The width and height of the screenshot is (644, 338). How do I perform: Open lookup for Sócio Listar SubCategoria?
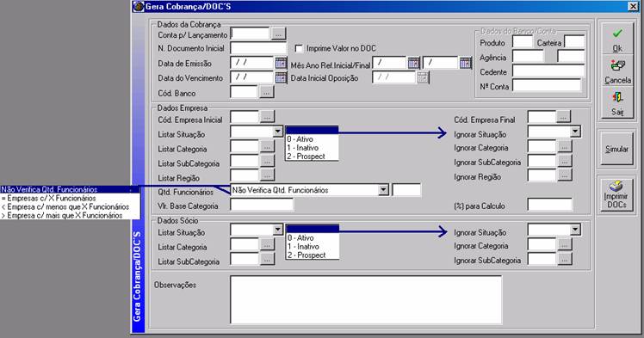coord(267,259)
